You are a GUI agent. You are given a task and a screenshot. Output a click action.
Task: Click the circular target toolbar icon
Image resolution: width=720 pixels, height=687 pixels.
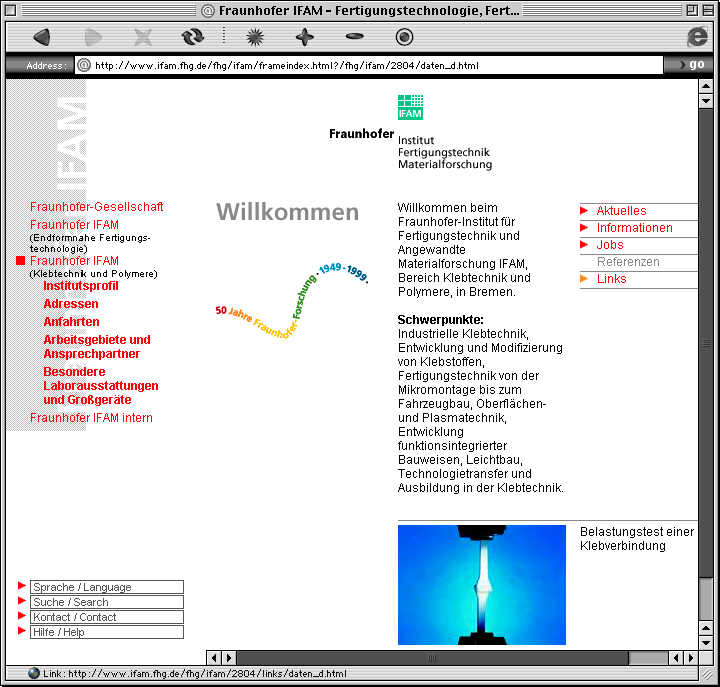tap(404, 37)
